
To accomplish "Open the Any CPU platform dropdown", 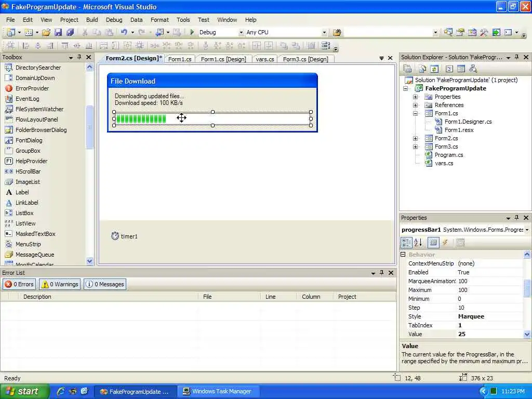I will (324, 32).
